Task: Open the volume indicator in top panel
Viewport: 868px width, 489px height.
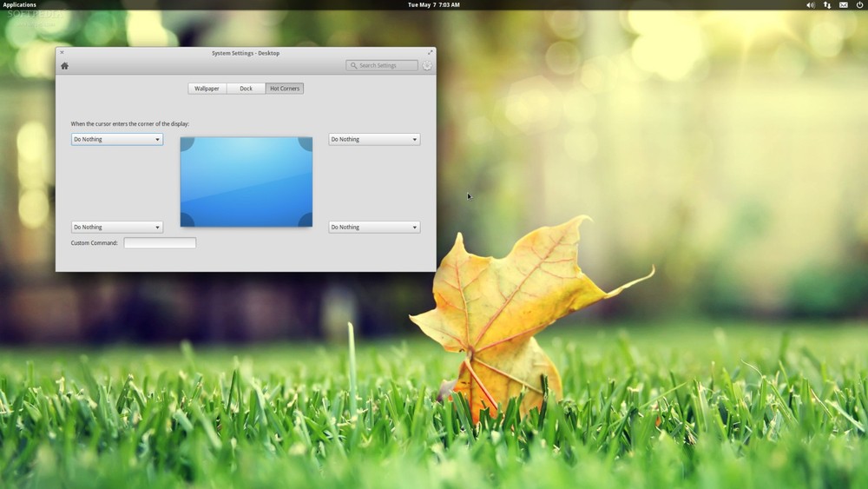Action: coord(811,5)
